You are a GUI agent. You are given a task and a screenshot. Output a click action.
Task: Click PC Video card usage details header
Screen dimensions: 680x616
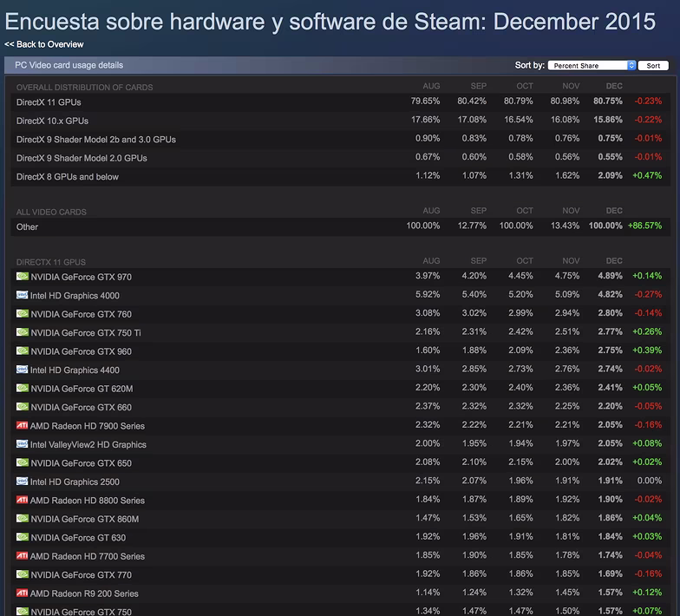click(69, 65)
